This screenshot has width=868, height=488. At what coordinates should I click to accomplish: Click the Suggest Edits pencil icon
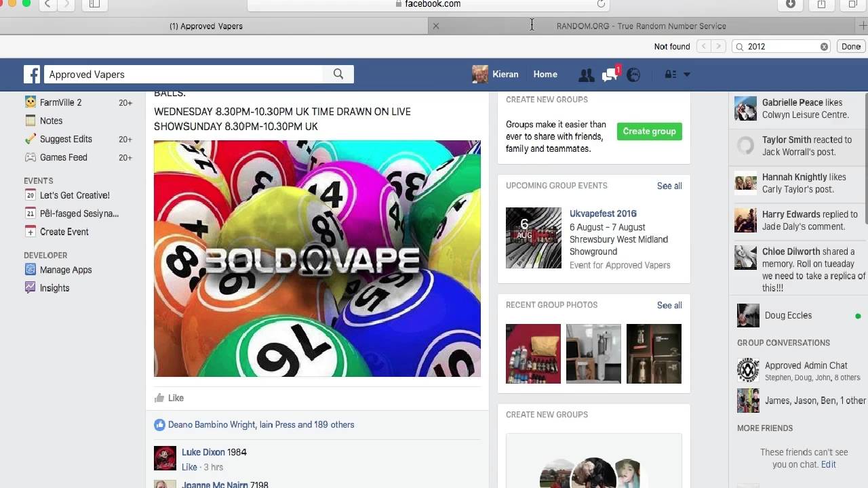[31, 139]
